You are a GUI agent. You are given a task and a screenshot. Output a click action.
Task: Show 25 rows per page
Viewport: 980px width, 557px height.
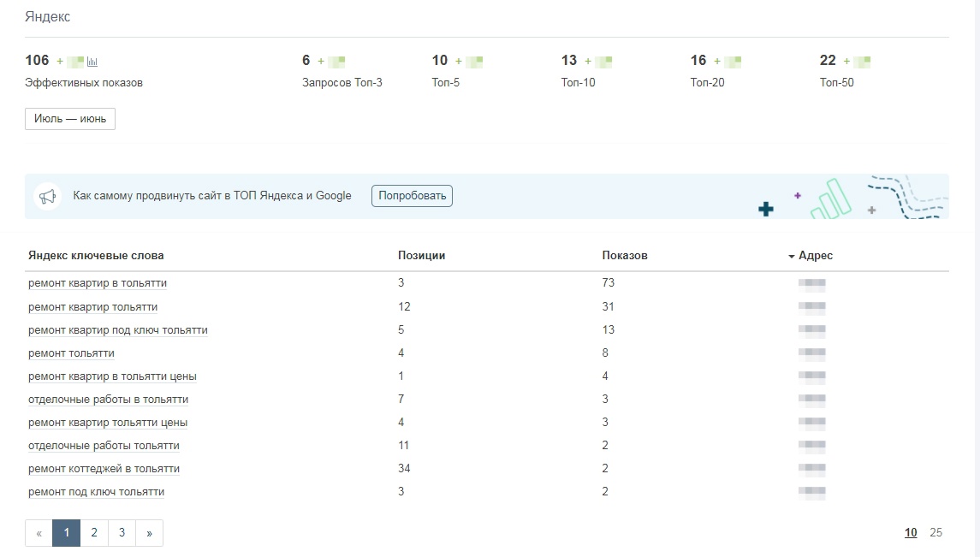pyautogui.click(x=935, y=533)
